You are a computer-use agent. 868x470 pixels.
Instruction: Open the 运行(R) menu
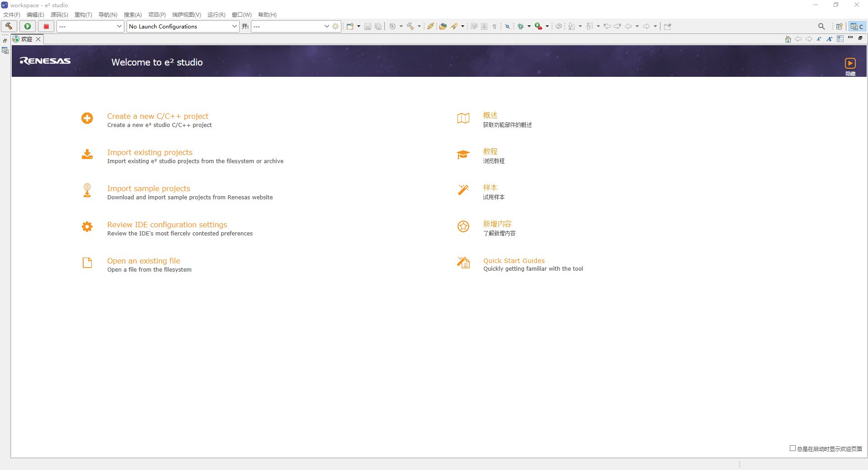pos(216,15)
